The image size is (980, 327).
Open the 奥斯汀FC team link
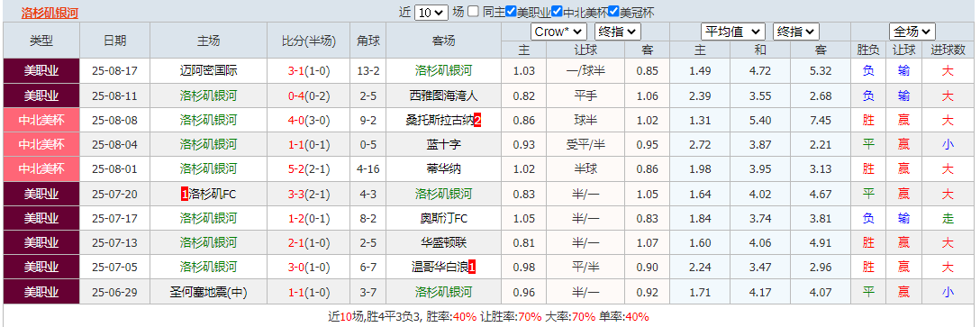click(443, 218)
